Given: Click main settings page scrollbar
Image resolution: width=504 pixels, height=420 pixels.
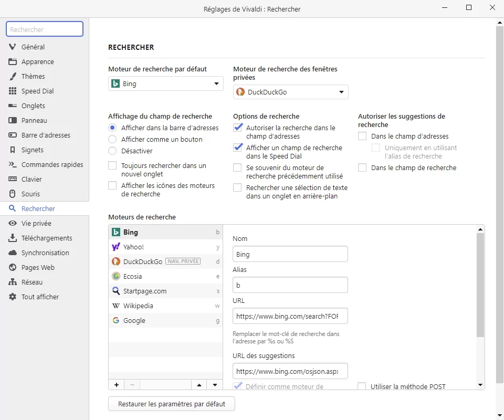Looking at the screenshot, I should point(499,204).
